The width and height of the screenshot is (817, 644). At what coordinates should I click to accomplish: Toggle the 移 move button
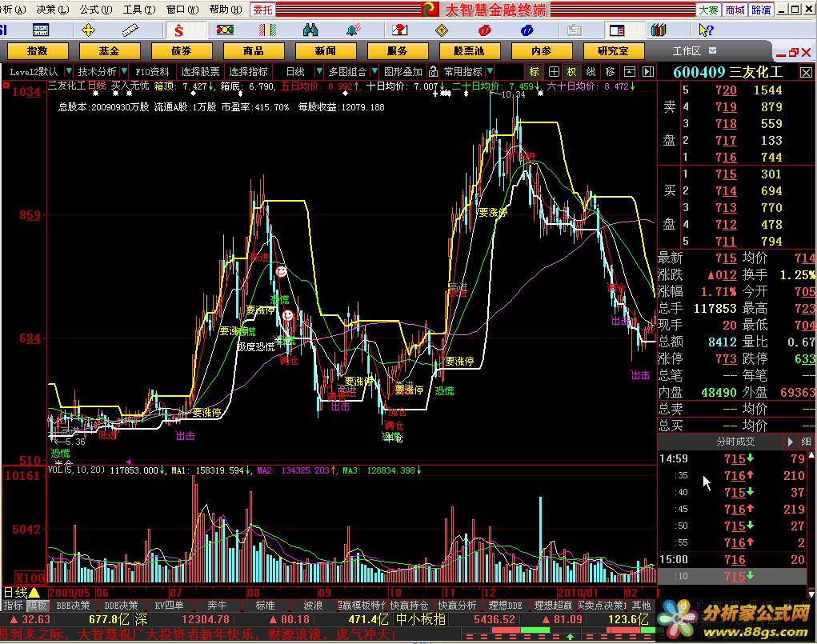click(x=610, y=71)
